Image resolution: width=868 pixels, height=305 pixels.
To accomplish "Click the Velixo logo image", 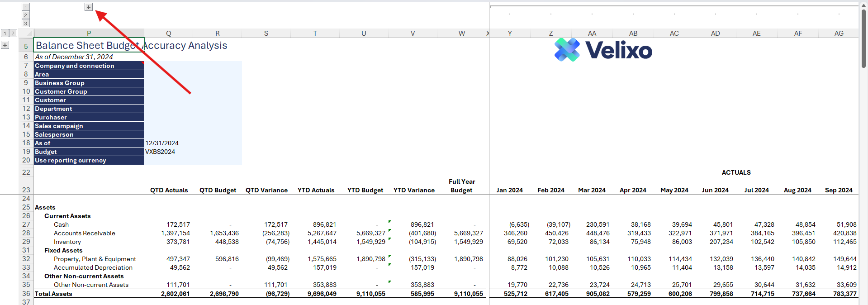I will point(603,50).
